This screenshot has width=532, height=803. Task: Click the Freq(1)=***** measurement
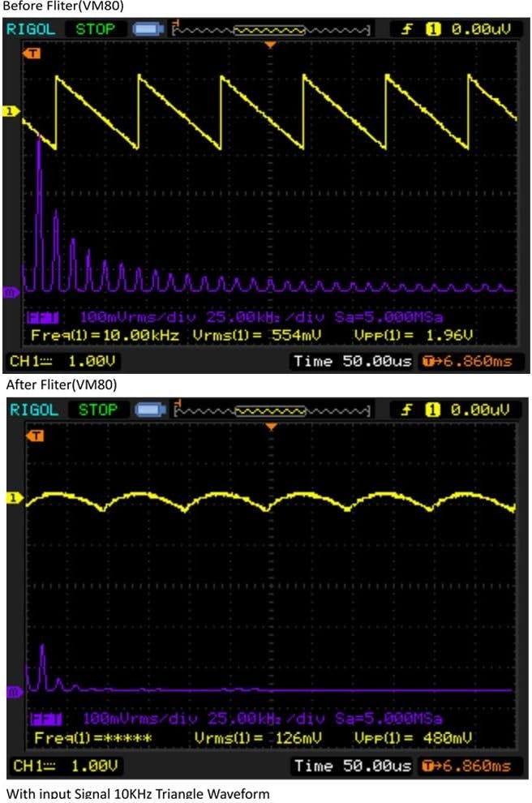pyautogui.click(x=92, y=738)
